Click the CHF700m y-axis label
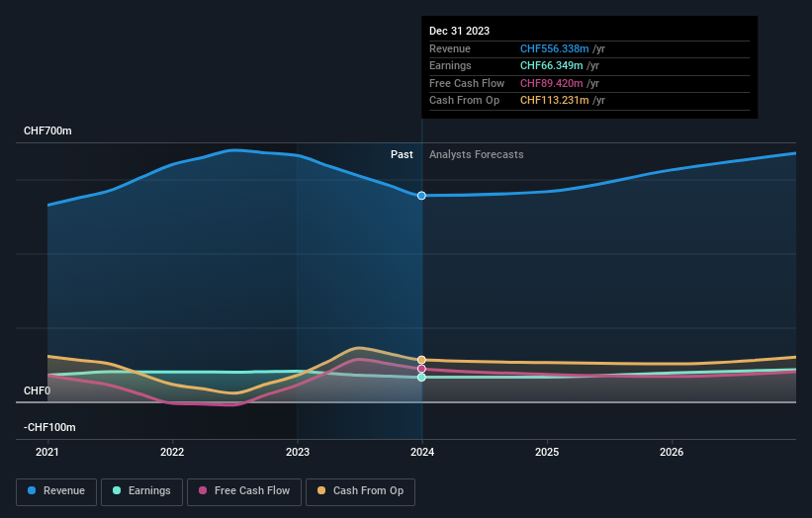 tap(47, 130)
